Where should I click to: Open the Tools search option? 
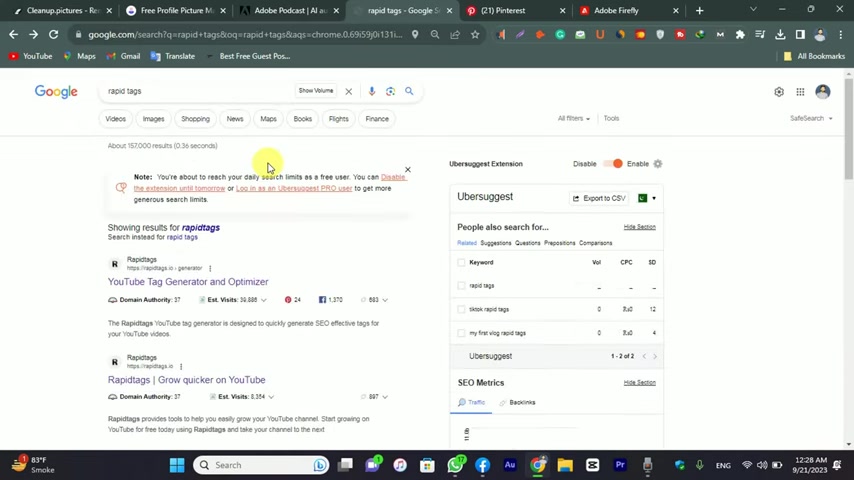tap(611, 118)
